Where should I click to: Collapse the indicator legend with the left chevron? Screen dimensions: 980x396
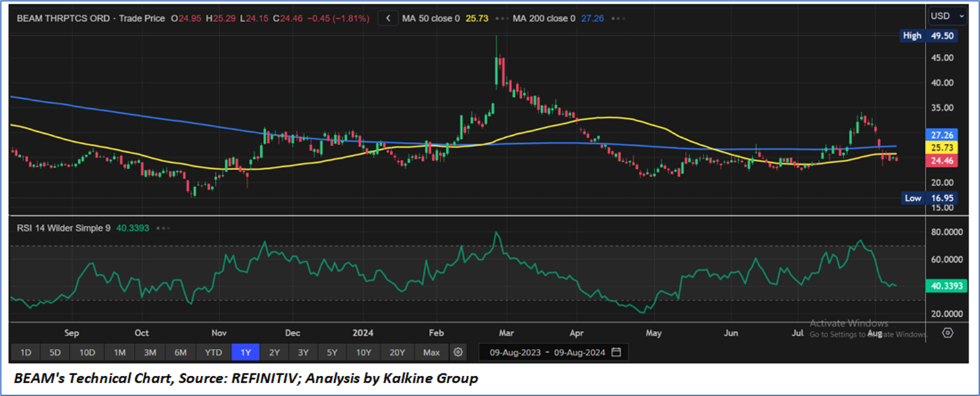(x=388, y=19)
